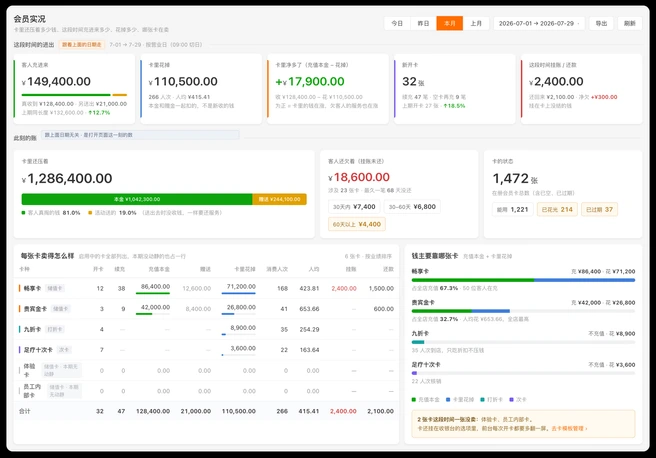The width and height of the screenshot is (656, 458).
Task: Click the 能用 1,221 card status chip
Action: click(x=512, y=209)
